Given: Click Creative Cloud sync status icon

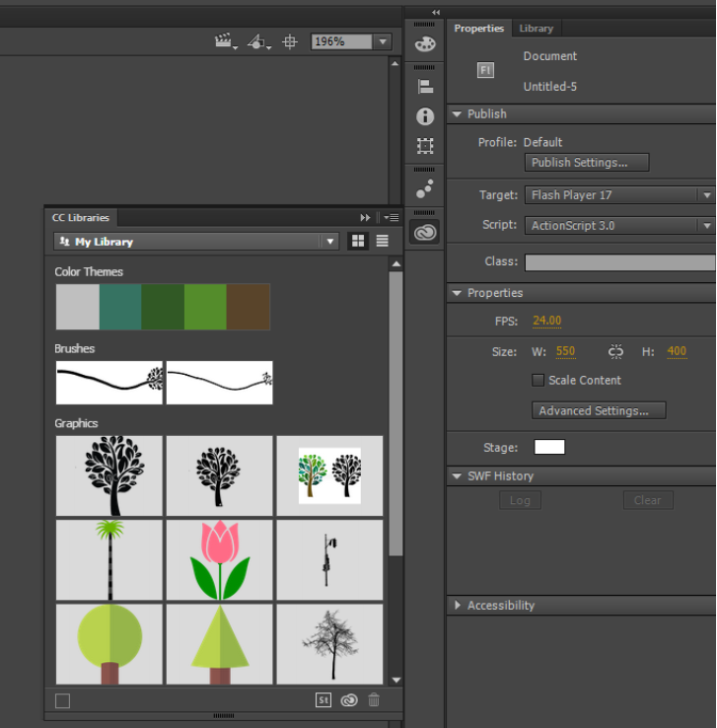Looking at the screenshot, I should click(349, 700).
